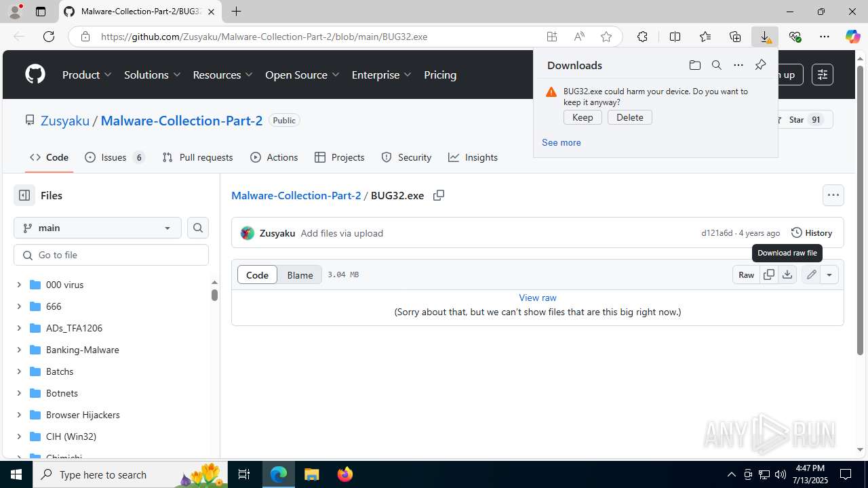Expand the Product menu
Image resolution: width=868 pixels, height=488 pixels.
(x=87, y=75)
